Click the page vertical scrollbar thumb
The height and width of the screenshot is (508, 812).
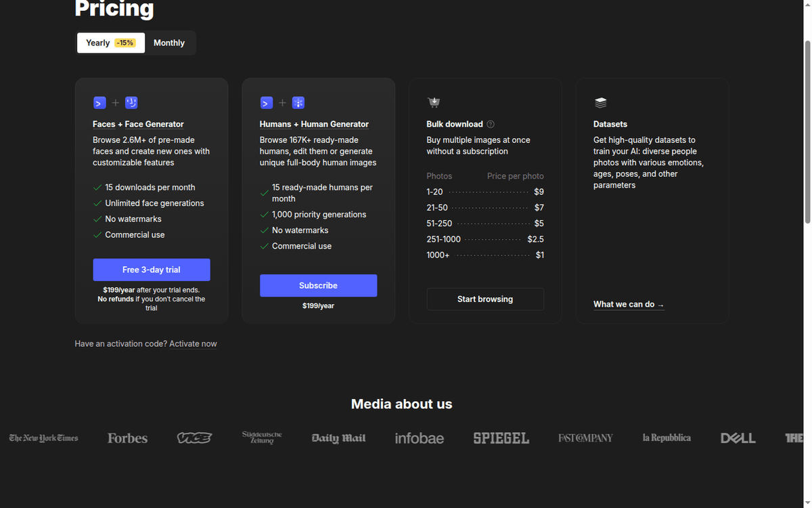pyautogui.click(x=807, y=131)
